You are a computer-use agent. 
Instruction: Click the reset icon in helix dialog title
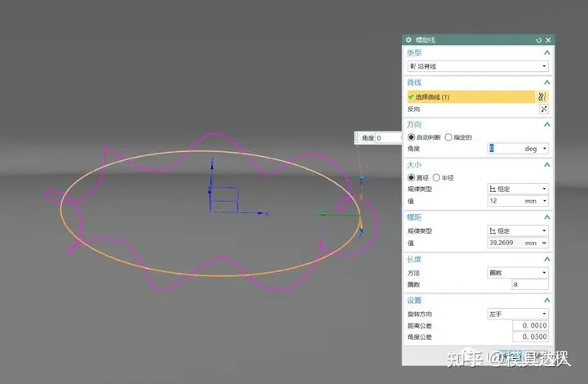(539, 40)
